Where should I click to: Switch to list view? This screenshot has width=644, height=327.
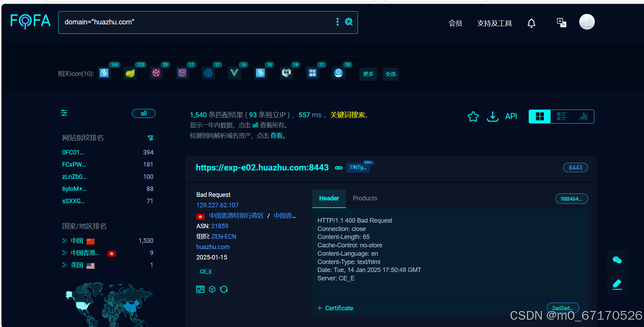click(x=561, y=117)
